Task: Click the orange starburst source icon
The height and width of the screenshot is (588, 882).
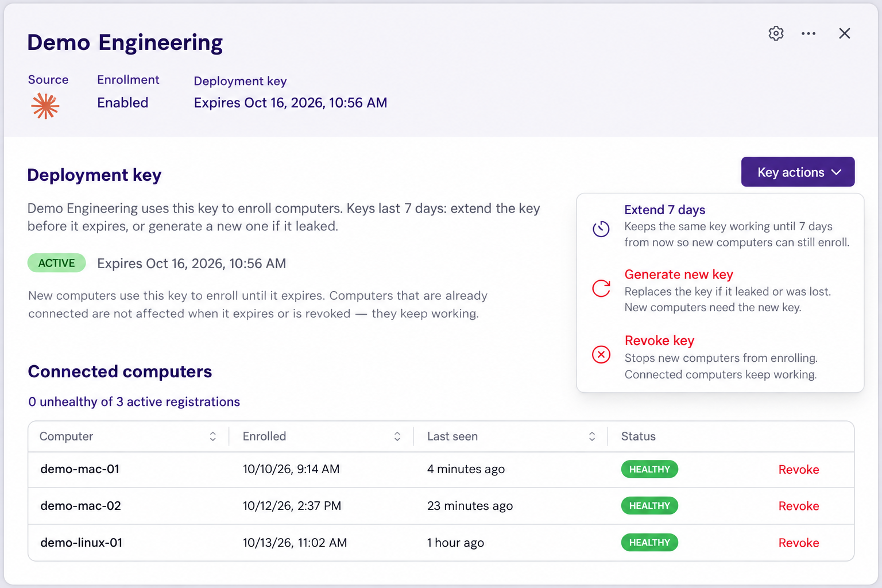Action: (45, 106)
